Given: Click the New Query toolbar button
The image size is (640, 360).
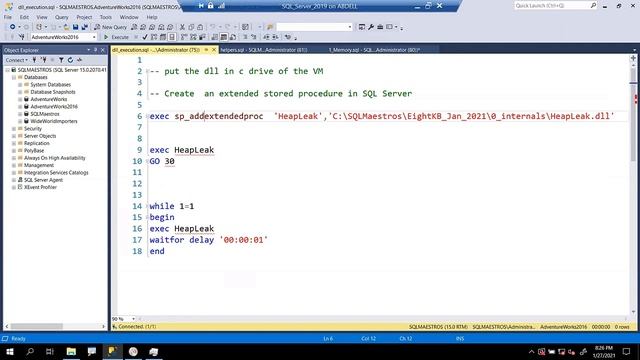Looking at the screenshot, I should click(111, 27).
